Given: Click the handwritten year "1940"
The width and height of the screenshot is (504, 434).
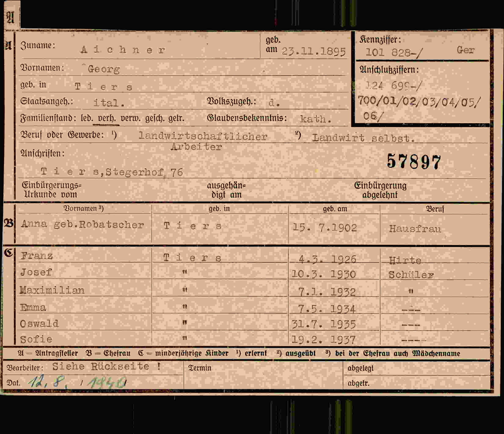Looking at the screenshot, I should tap(107, 383).
